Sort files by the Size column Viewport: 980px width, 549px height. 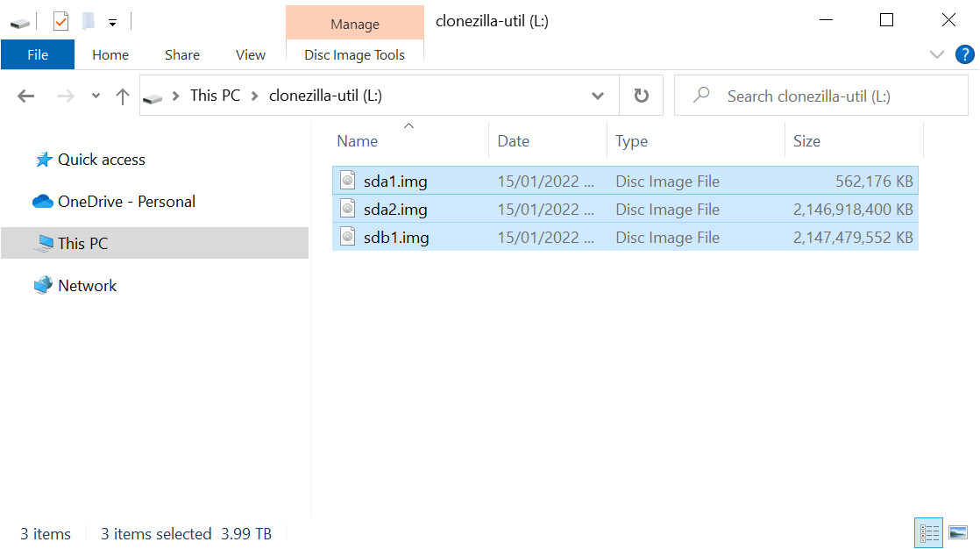[806, 141]
